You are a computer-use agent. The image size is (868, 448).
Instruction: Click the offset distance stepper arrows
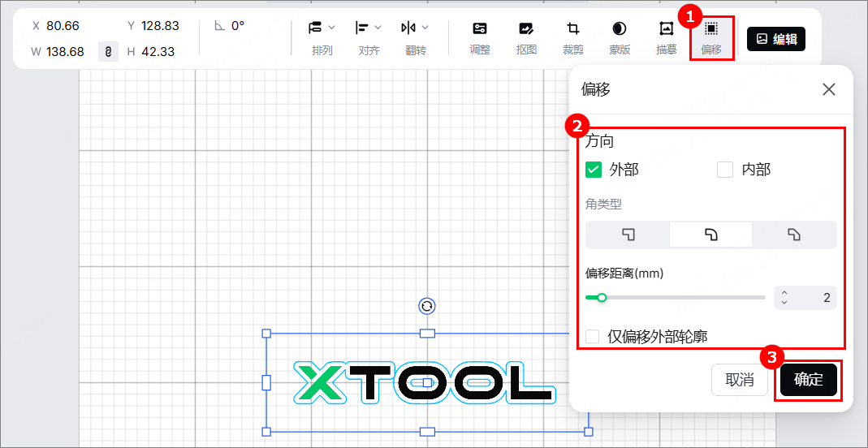tap(784, 298)
